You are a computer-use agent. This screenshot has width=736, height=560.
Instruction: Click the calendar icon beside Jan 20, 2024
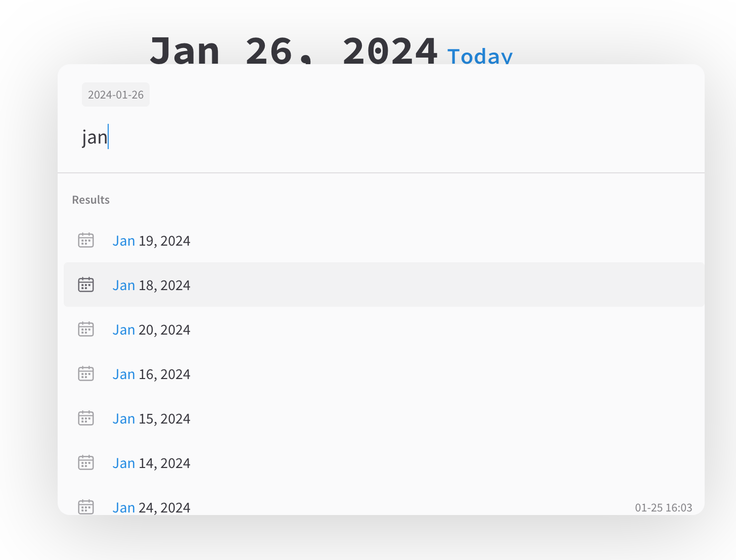pyautogui.click(x=86, y=330)
